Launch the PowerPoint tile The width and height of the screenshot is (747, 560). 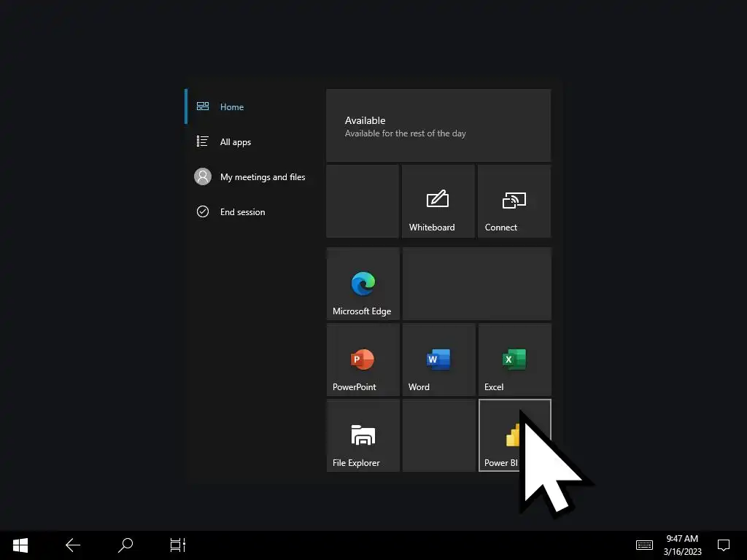tap(363, 359)
